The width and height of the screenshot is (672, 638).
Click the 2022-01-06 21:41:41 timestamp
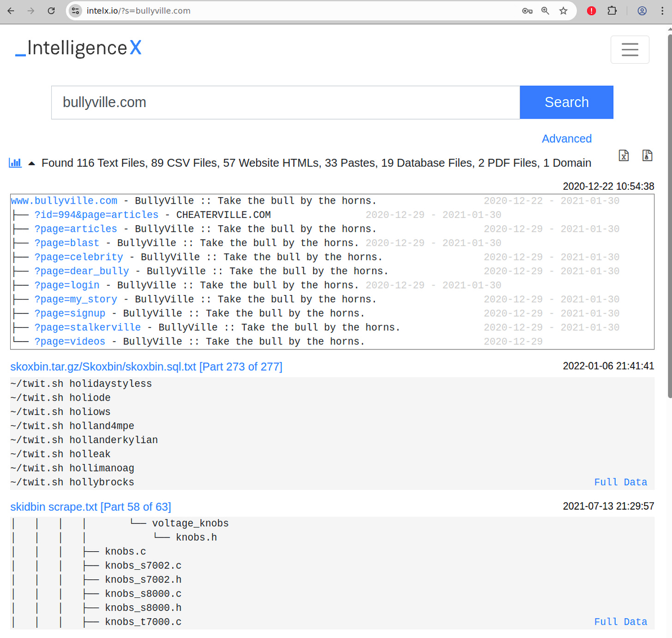pyautogui.click(x=608, y=366)
